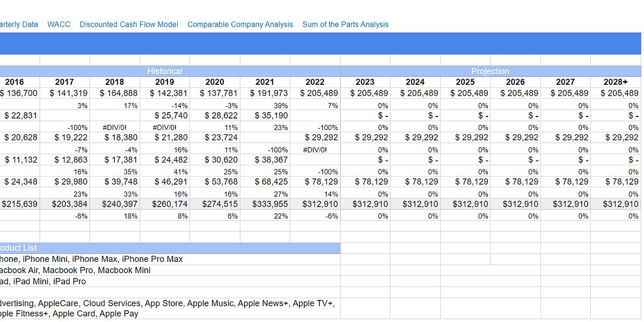Viewport: 644px width, 322px height.
Task: Open the Sum of the Parts Analysis link
Action: [x=345, y=24]
